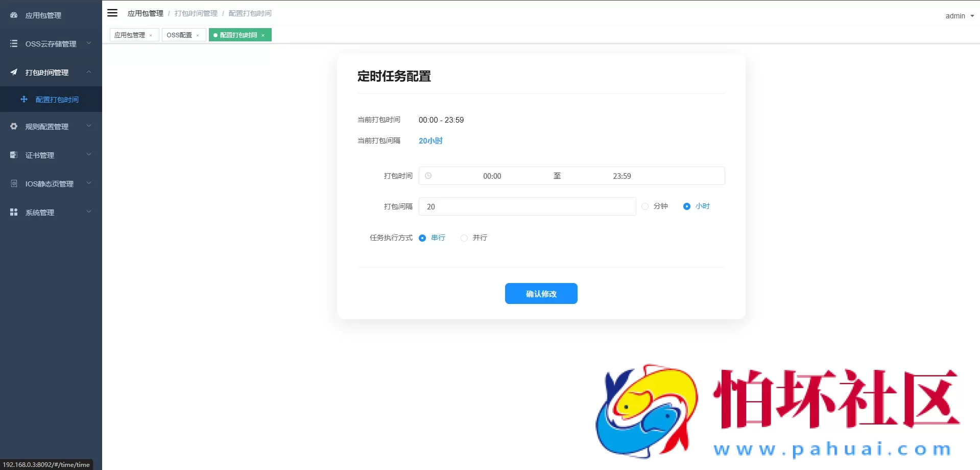The width and height of the screenshot is (980, 470).
Task: Select the 串行 radio option
Action: point(422,238)
